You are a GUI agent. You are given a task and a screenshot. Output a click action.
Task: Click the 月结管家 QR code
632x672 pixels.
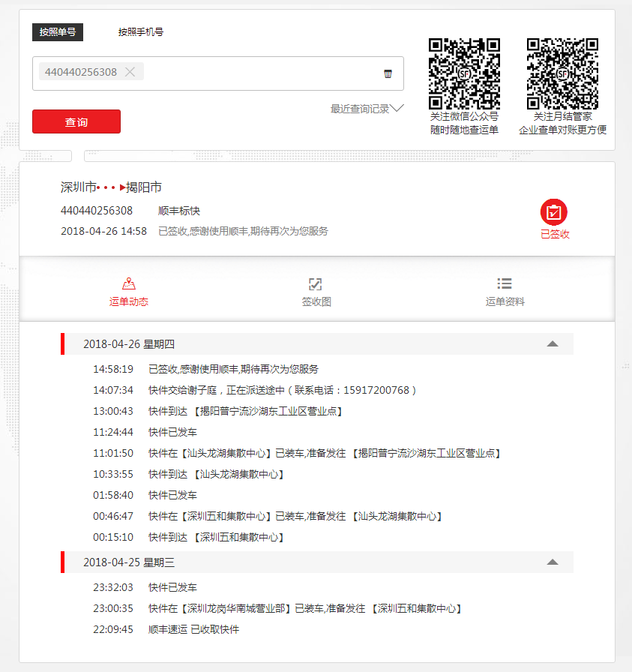(x=562, y=73)
